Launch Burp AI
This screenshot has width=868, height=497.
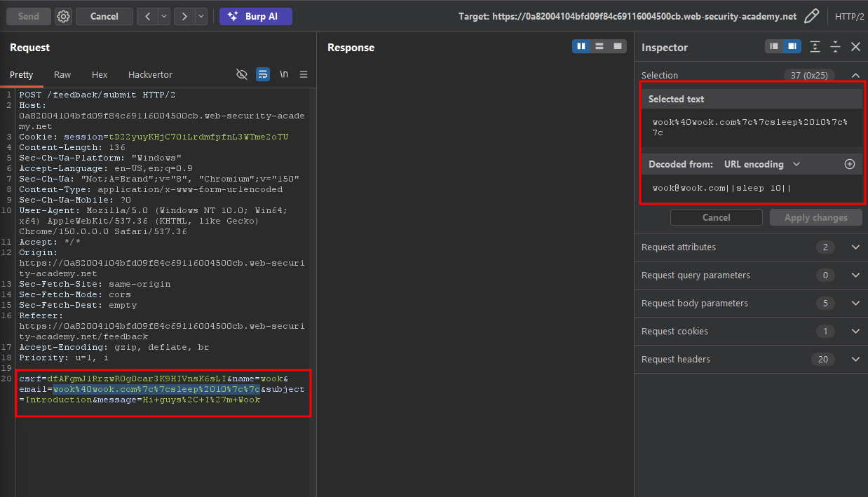tap(256, 16)
